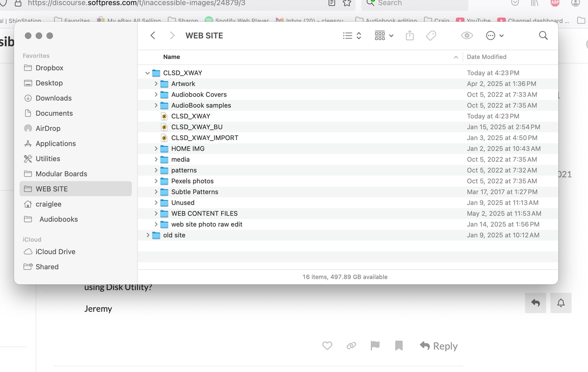Screen dimensions: 588x372
Task: Flag the forum post
Action: (375, 346)
